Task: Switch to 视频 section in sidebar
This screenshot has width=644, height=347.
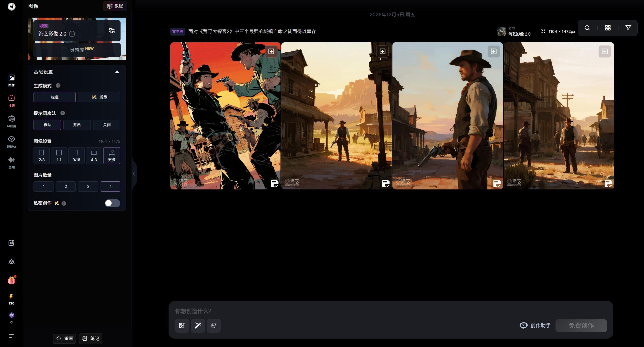Action: click(11, 100)
